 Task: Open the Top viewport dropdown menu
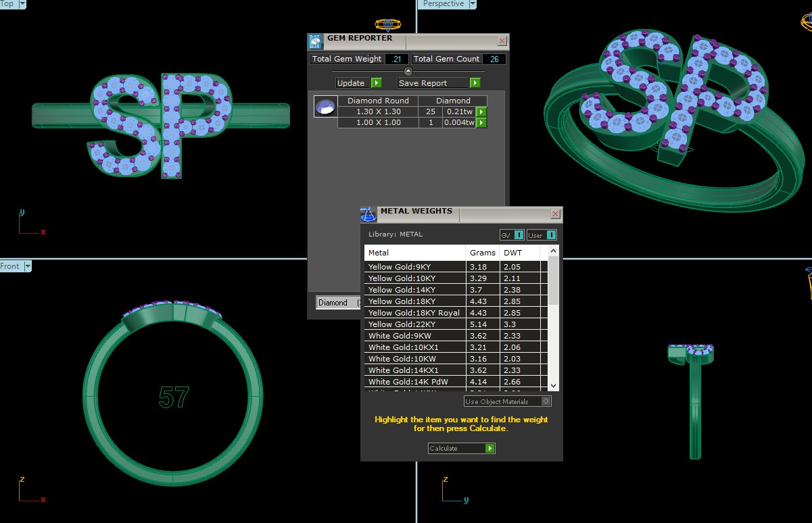(x=22, y=4)
